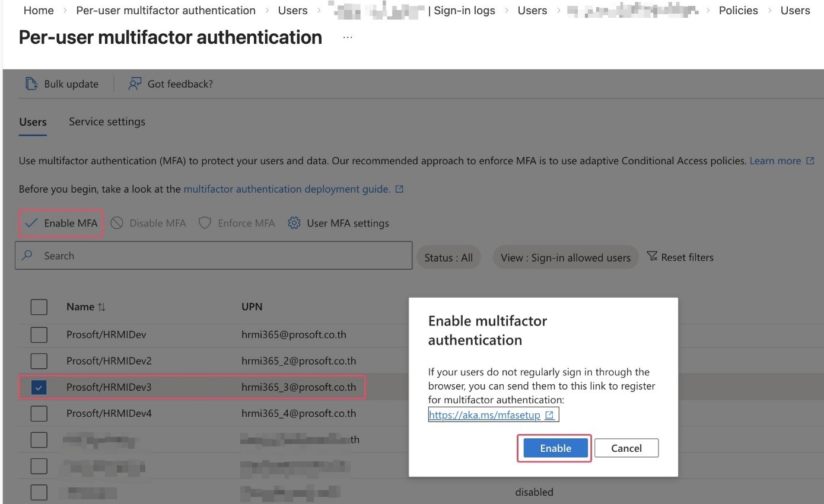Confirm with the Enable button in dialog

(x=555, y=448)
